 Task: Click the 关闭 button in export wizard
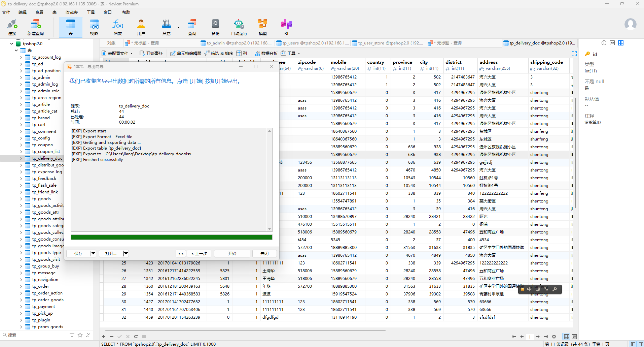click(x=264, y=253)
